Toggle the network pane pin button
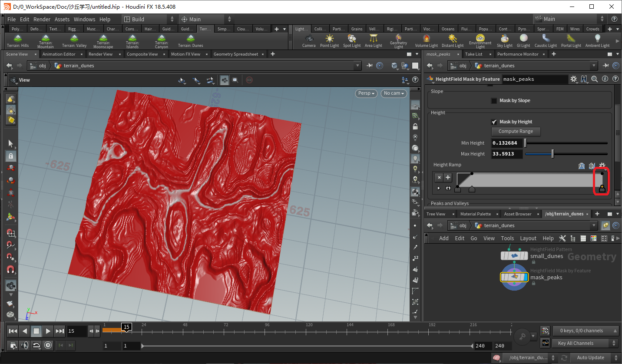This screenshot has height=364, width=622. (605, 225)
